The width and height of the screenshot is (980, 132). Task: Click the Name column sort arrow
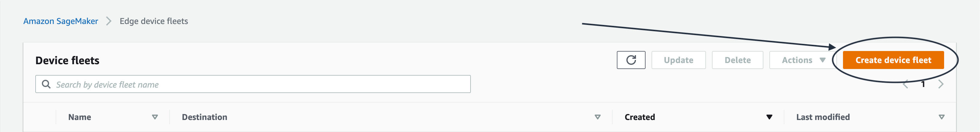pos(155,117)
